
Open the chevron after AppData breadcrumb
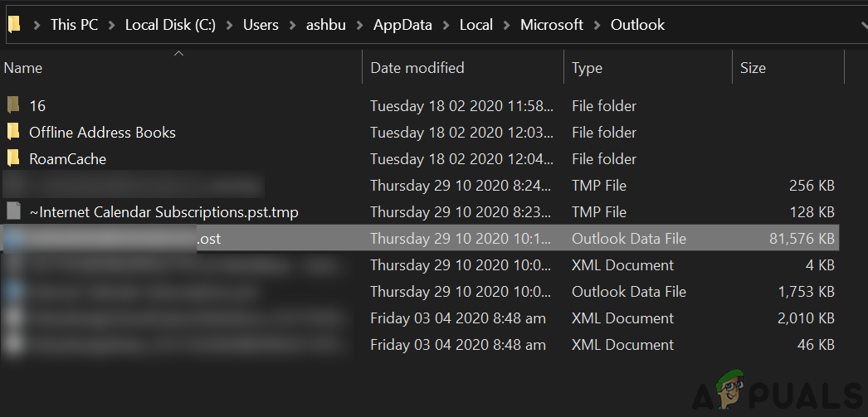[x=446, y=25]
